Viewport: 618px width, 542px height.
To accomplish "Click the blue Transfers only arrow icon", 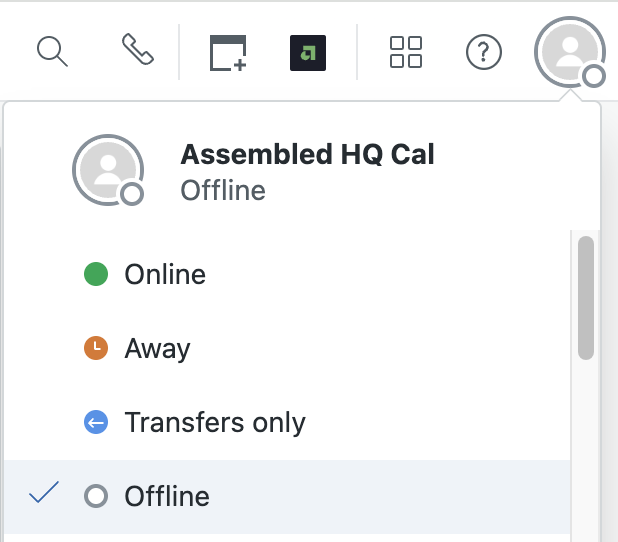I will point(96,422).
